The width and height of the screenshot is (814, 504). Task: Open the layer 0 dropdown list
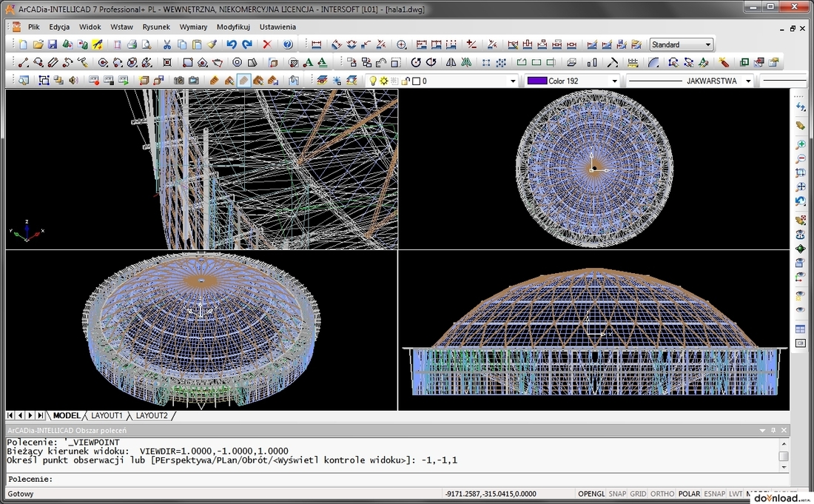point(513,81)
